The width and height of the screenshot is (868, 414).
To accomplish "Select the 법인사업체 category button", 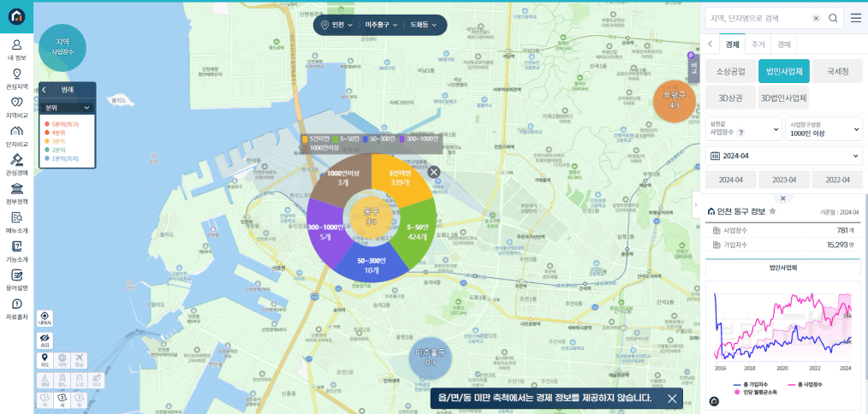I will 784,71.
